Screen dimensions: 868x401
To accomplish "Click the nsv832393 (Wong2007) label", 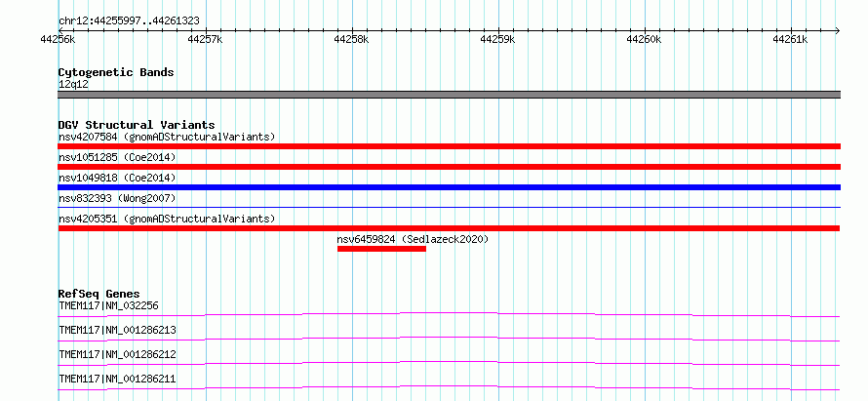I will [119, 198].
